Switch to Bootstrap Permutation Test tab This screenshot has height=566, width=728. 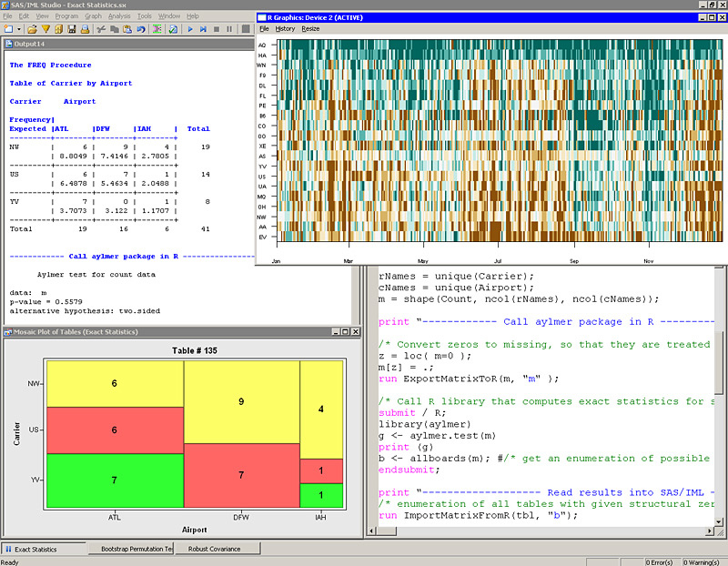[x=131, y=549]
